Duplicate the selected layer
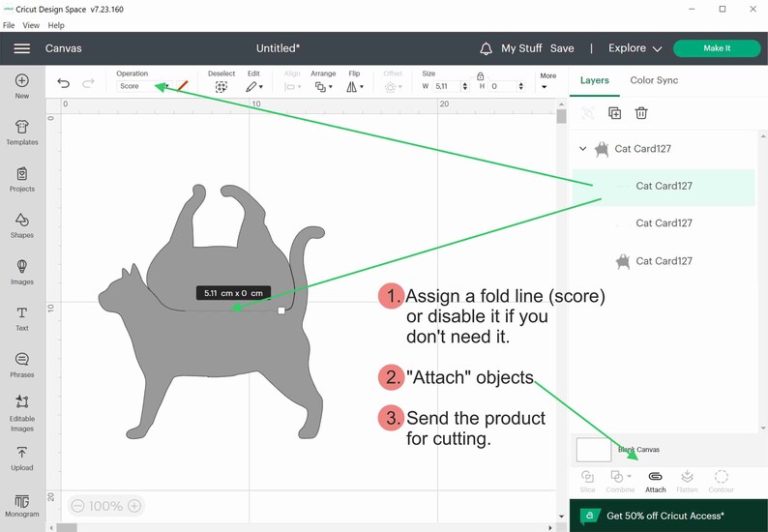The width and height of the screenshot is (768, 532). click(x=615, y=113)
